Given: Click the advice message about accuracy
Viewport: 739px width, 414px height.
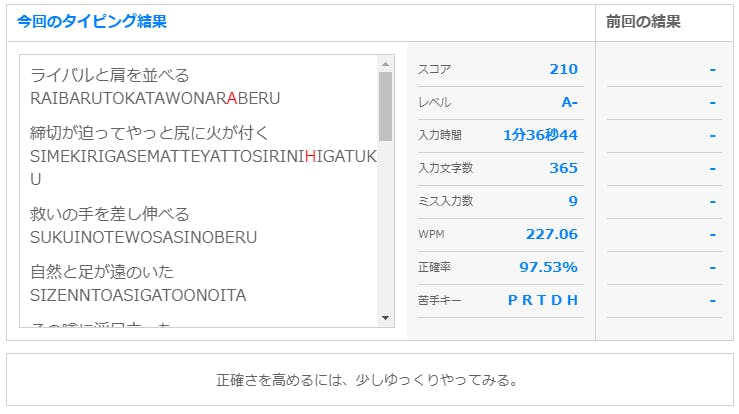Looking at the screenshot, I should [x=369, y=380].
